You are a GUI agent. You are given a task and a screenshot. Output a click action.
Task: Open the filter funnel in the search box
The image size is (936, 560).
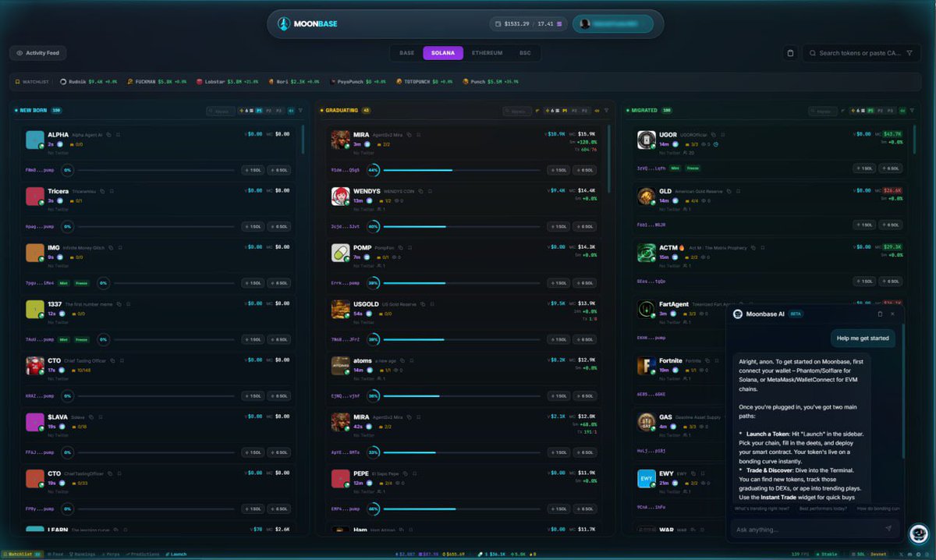(x=911, y=53)
